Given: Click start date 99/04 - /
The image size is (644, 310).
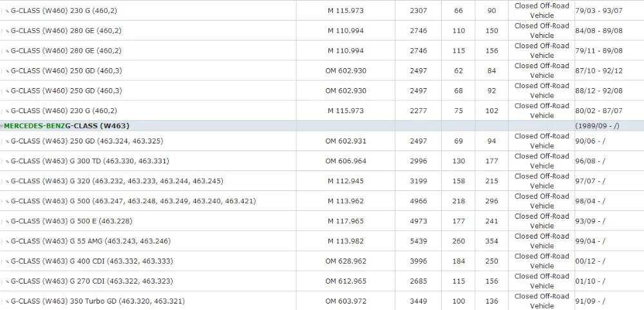Looking at the screenshot, I should pyautogui.click(x=590, y=242).
